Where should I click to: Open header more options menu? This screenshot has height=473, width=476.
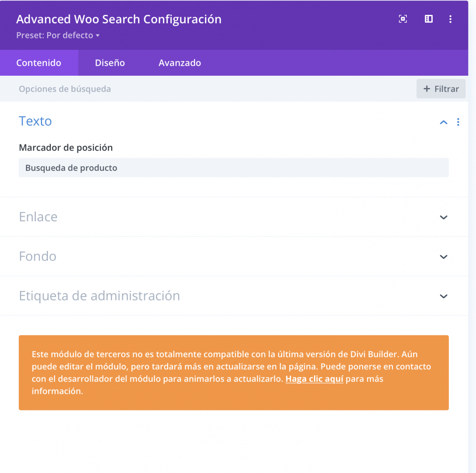click(x=450, y=19)
